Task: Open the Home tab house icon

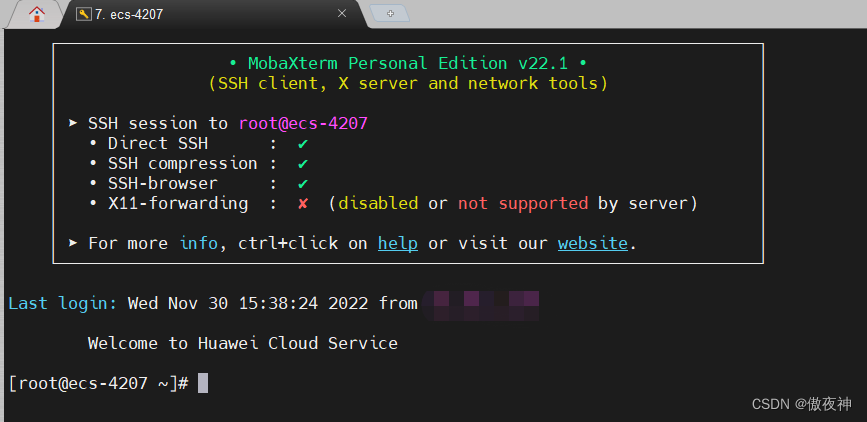Action: point(37,14)
